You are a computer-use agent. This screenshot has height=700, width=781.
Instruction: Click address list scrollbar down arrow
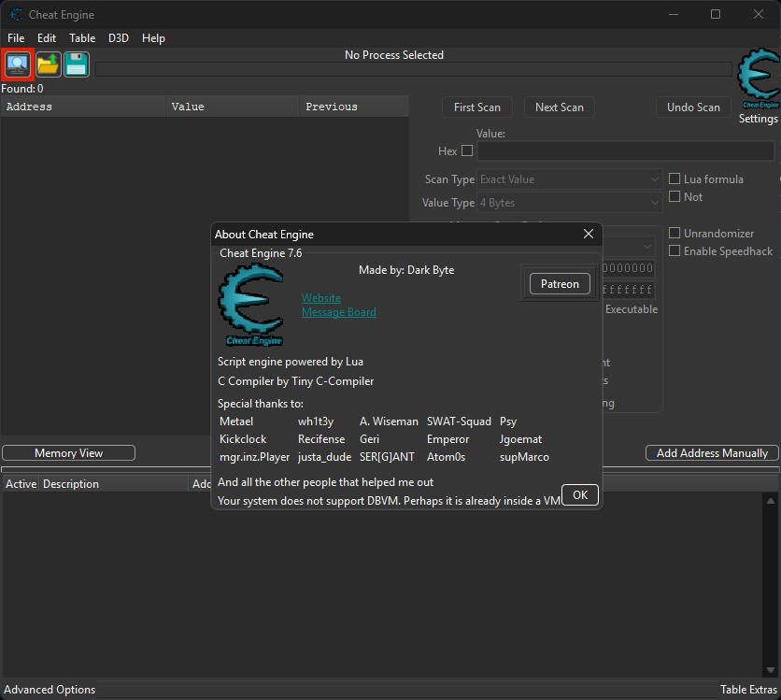(x=770, y=670)
